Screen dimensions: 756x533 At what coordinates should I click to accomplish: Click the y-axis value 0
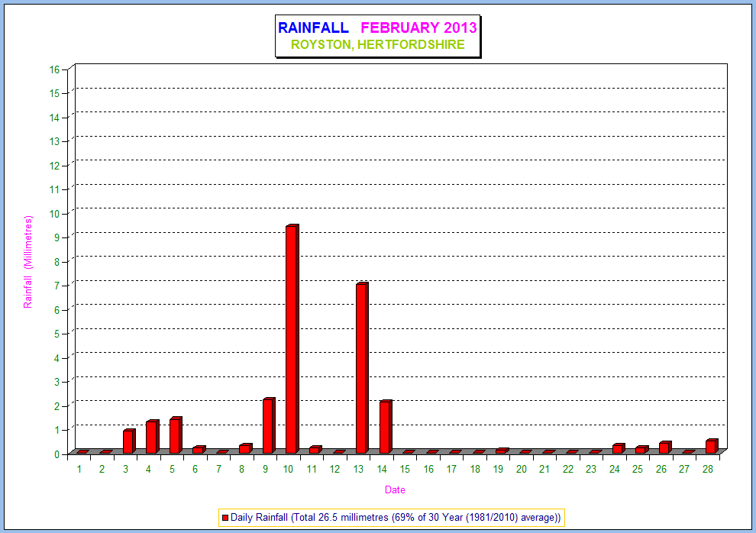[x=57, y=454]
